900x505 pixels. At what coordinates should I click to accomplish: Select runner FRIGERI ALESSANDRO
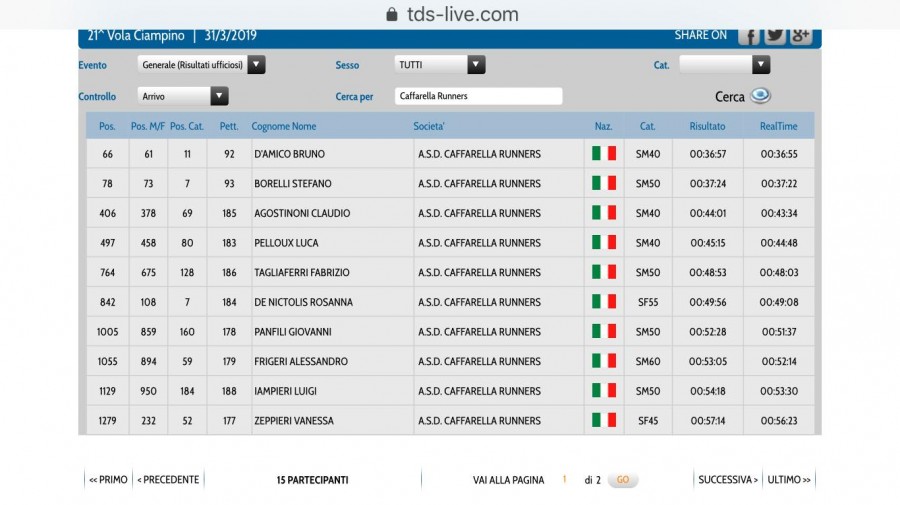301,361
